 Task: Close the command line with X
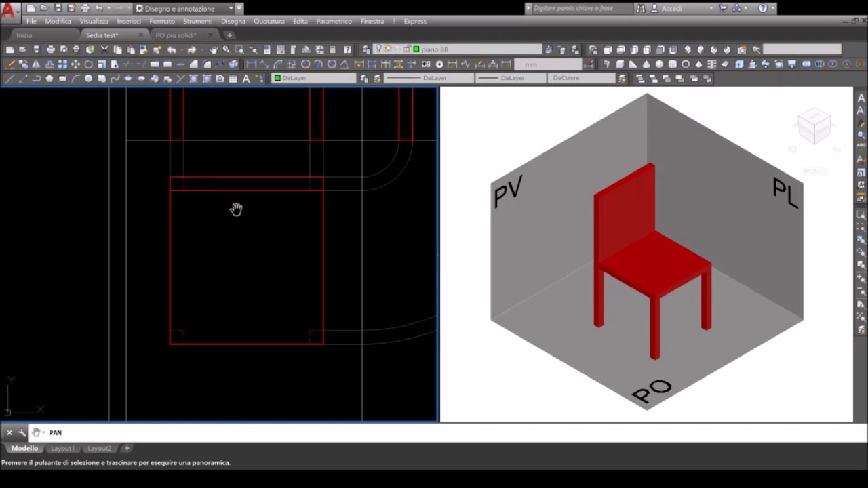9,432
